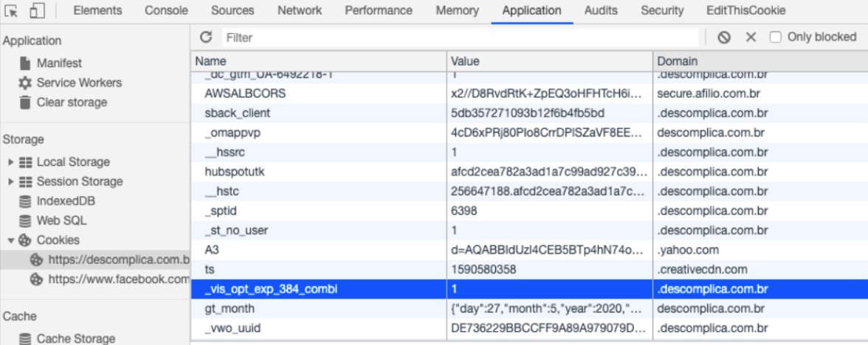Viewport: 868px width, 345px height.
Task: Select the Application tab
Action: pyautogui.click(x=532, y=10)
